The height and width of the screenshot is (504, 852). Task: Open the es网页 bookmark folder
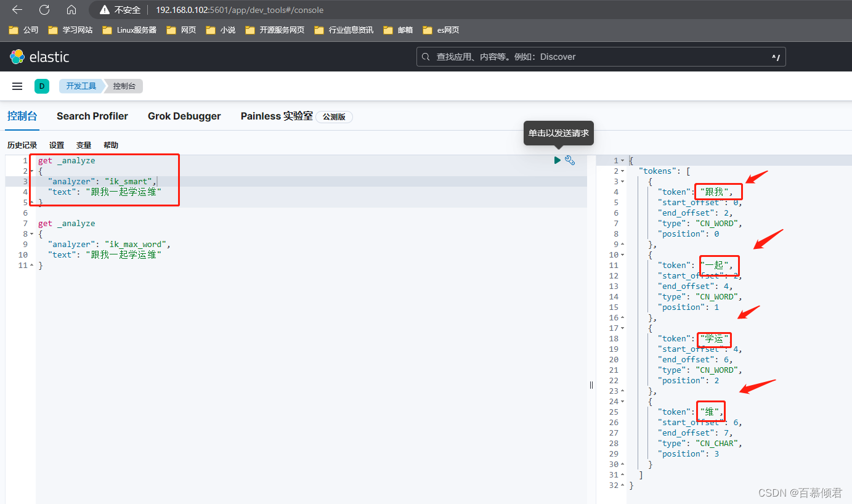(441, 30)
